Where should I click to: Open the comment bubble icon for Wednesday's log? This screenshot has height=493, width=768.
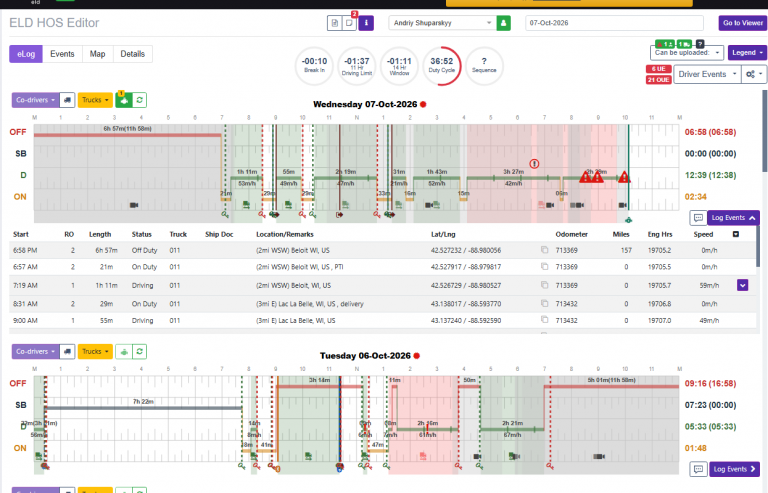tap(698, 217)
